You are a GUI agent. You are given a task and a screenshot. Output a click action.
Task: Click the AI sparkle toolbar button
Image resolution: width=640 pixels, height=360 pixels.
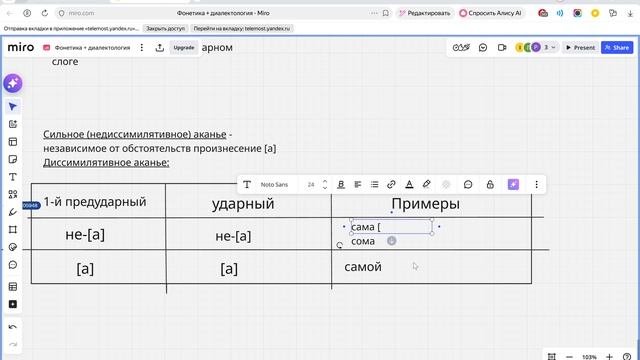[513, 184]
